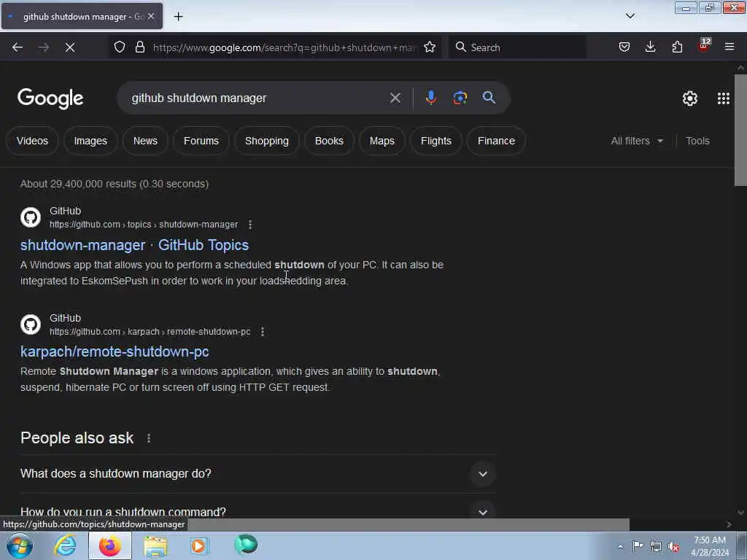Click the uBlock extension icon with badge 12
Screen dimensions: 747x560
(704, 46)
